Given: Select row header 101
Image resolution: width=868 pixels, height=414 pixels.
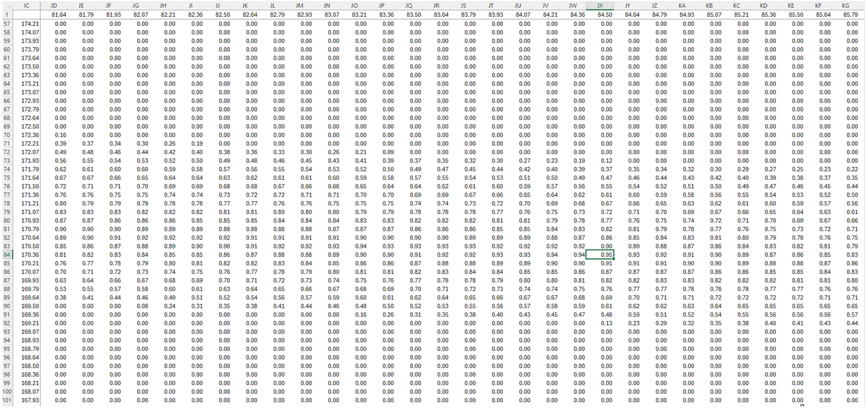Looking at the screenshot, I should pos(6,400).
